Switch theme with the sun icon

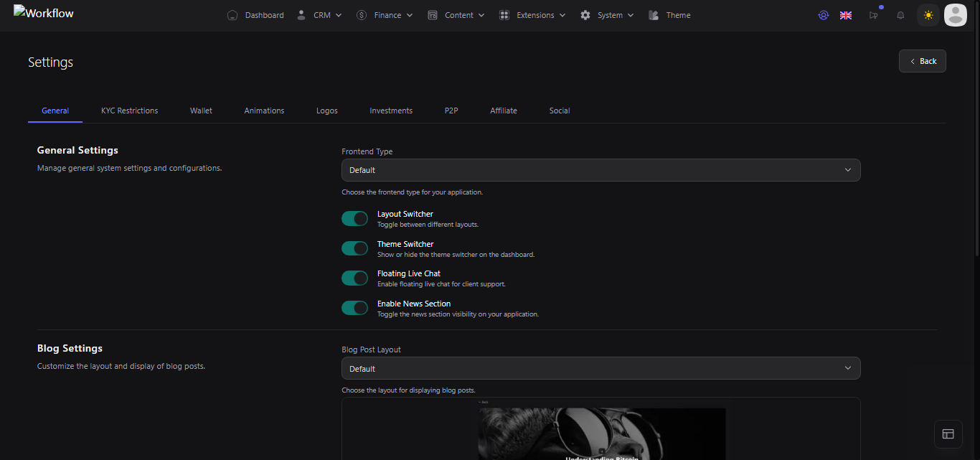[928, 15]
